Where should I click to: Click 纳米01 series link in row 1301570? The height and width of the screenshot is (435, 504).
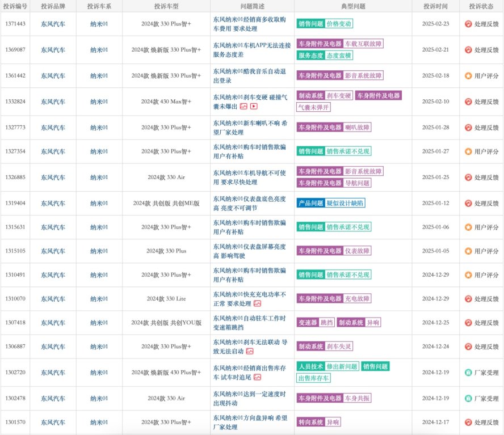99,422
